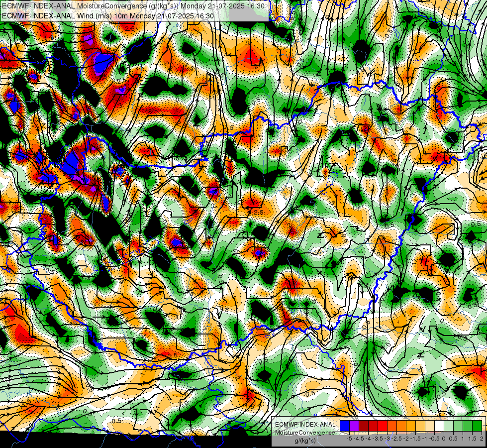Click the legend text 'ECMWF-INDEX-ANAL'
This screenshot has height=448, width=487.
click(305, 425)
